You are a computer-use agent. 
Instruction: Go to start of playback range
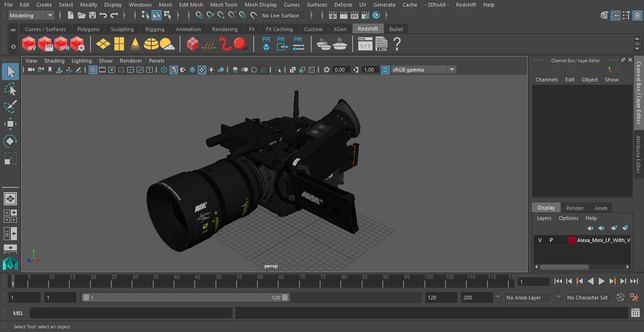coord(558,281)
